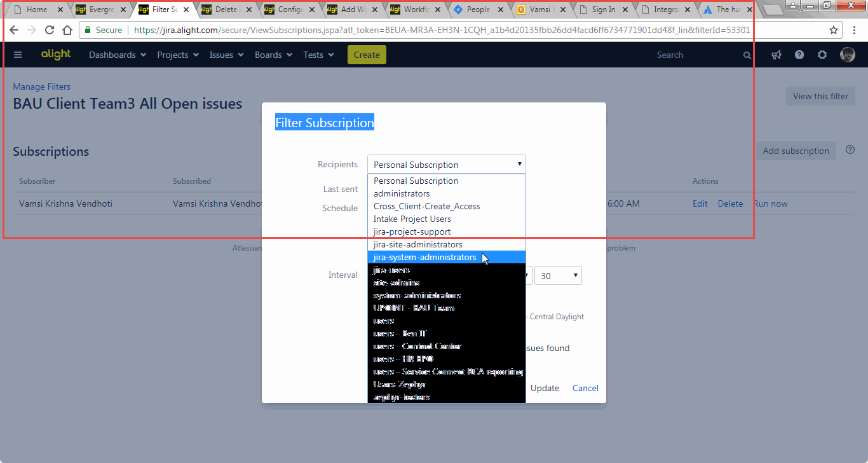Screen dimensions: 868x463
Task: Cancel the Filter Subscription dialog
Action: [585, 388]
